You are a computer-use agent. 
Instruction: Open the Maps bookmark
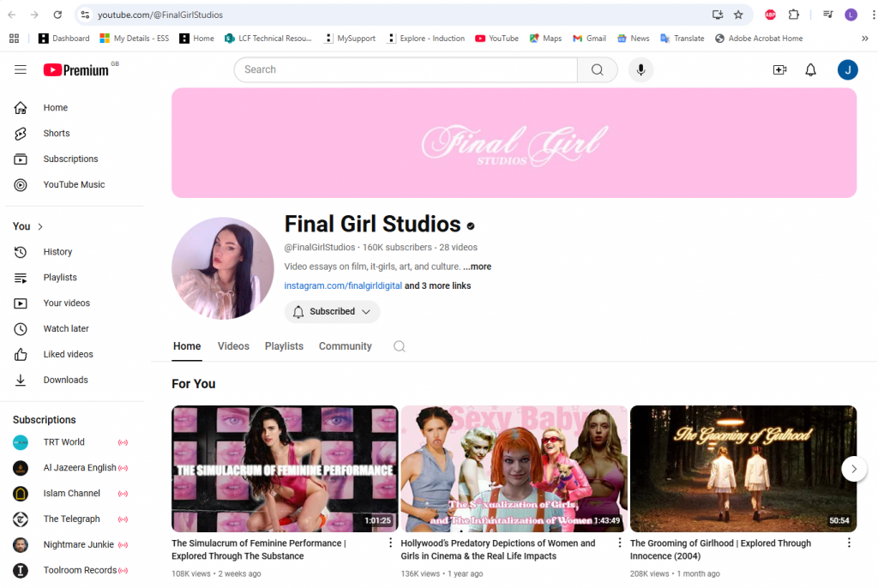click(x=545, y=39)
